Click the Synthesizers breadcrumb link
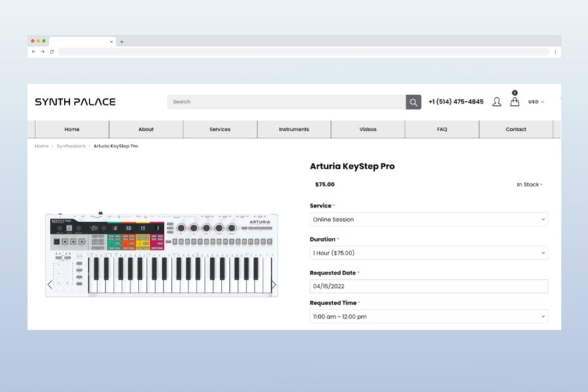The width and height of the screenshot is (588, 392). pos(71,146)
